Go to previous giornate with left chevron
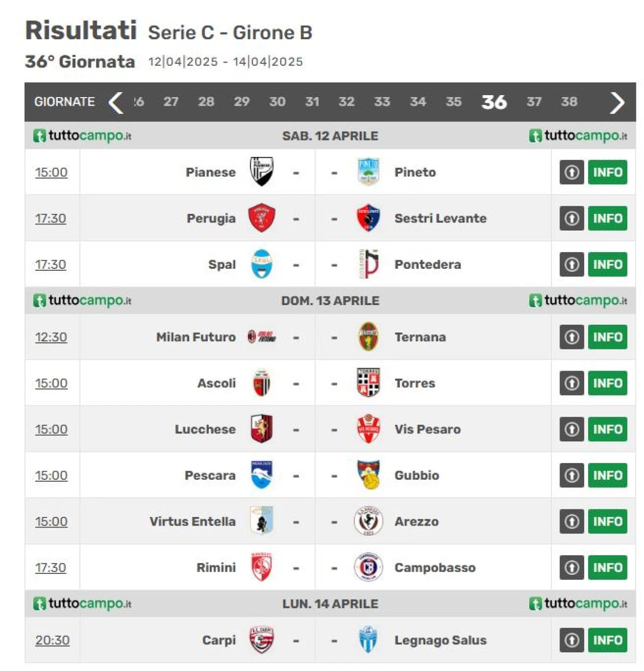Image resolution: width=644 pixels, height=671 pixels. click(x=116, y=102)
